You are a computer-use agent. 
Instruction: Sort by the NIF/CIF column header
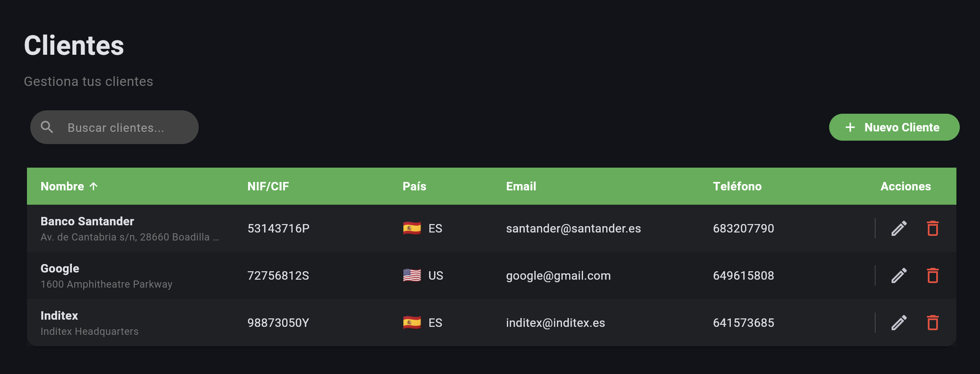[268, 186]
